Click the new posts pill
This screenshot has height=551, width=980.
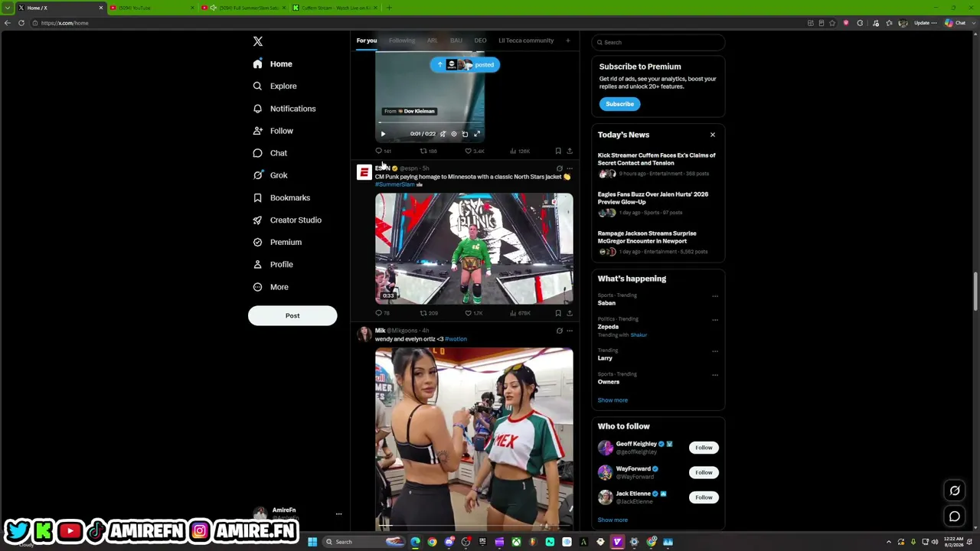[x=465, y=65]
